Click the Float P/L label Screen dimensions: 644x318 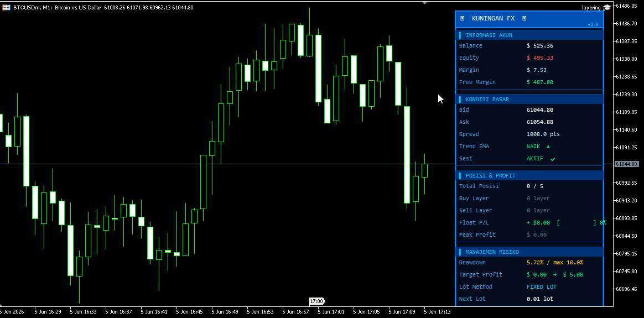tap(474, 223)
